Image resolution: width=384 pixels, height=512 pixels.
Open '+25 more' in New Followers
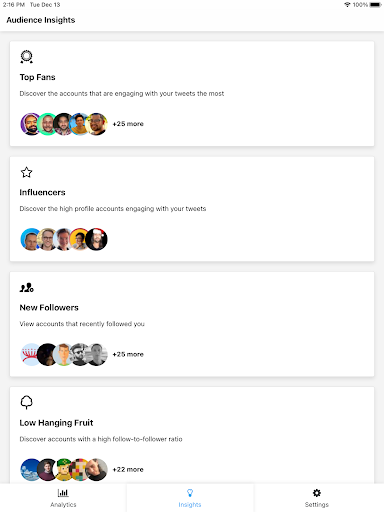[128, 354]
